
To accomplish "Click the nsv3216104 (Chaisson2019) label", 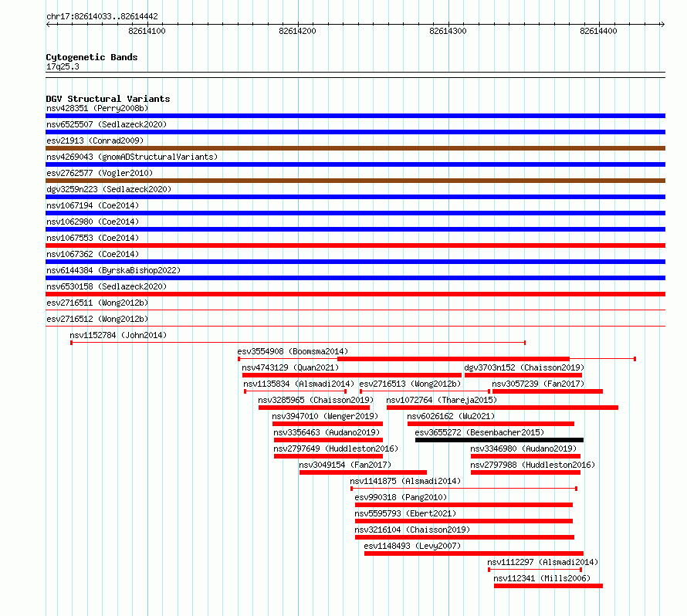I will (412, 530).
